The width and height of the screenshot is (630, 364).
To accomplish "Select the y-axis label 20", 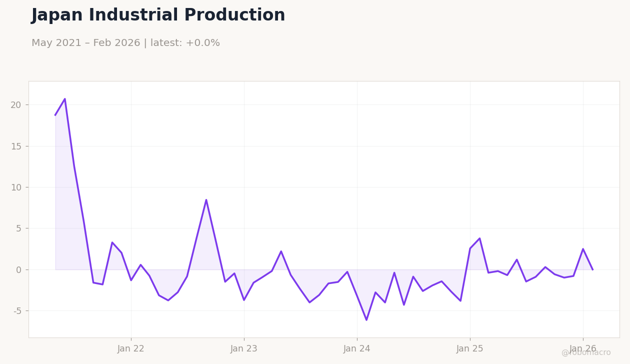I will click(x=16, y=105).
